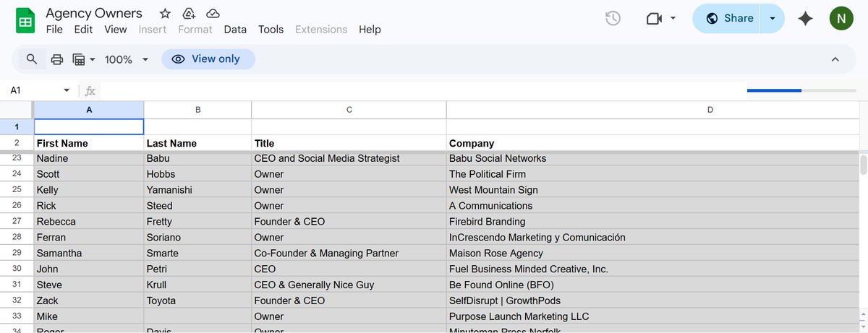The height and width of the screenshot is (333, 868).
Task: Click the A1 name box field
Action: point(33,90)
